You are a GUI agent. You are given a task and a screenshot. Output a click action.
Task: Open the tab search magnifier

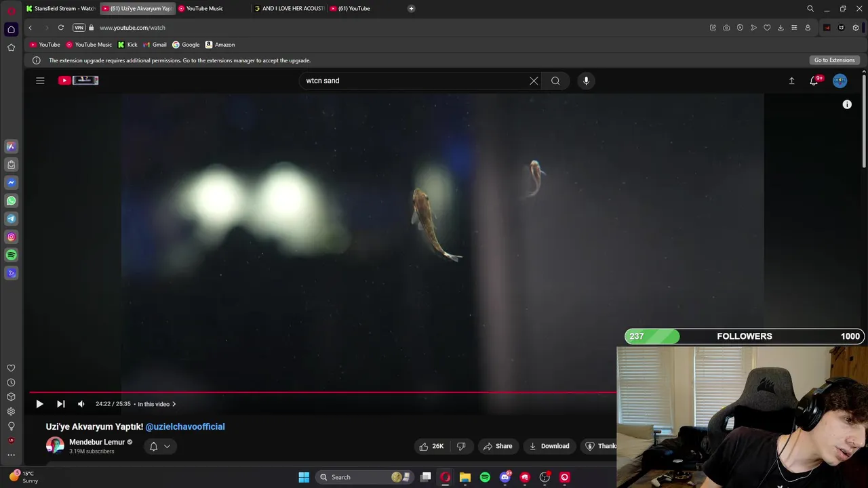click(810, 9)
